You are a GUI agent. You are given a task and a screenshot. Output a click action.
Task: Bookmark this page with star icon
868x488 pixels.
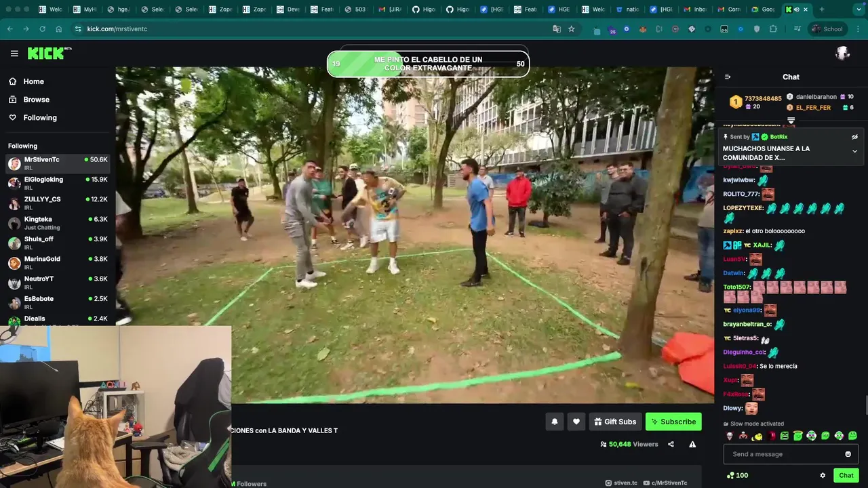pyautogui.click(x=572, y=29)
